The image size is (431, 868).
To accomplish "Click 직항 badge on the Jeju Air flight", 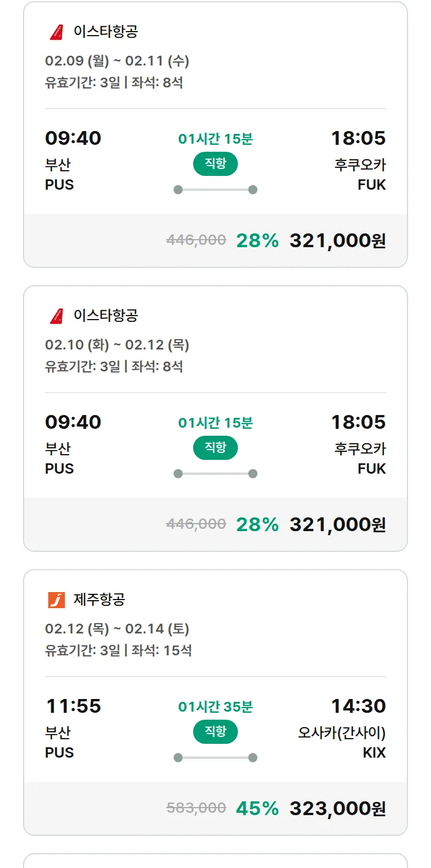I will 215,732.
